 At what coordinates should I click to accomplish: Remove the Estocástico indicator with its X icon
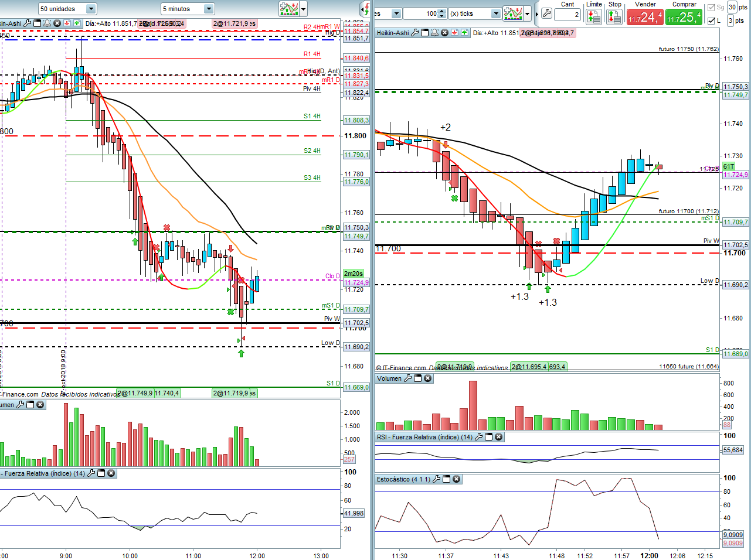(x=456, y=479)
